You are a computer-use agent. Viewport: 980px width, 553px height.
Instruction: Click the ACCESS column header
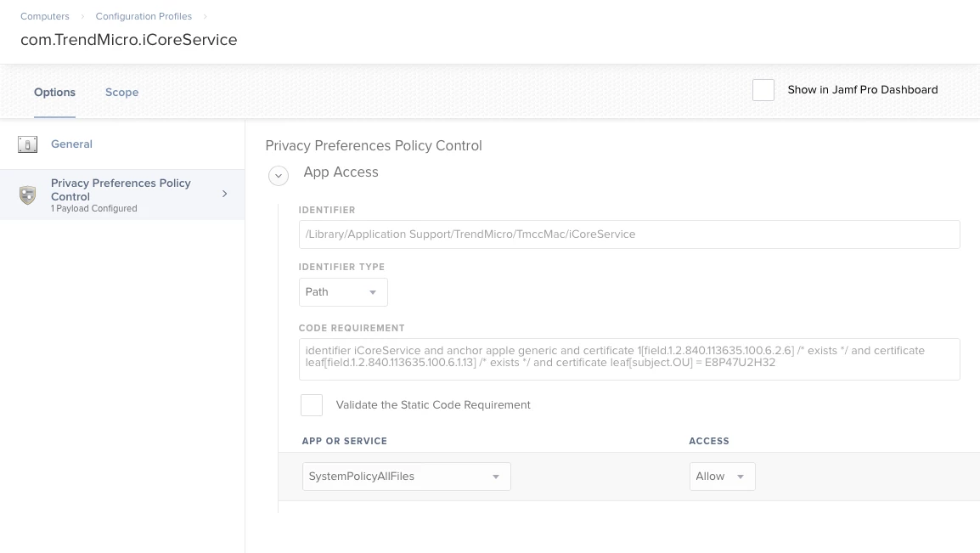[709, 441]
